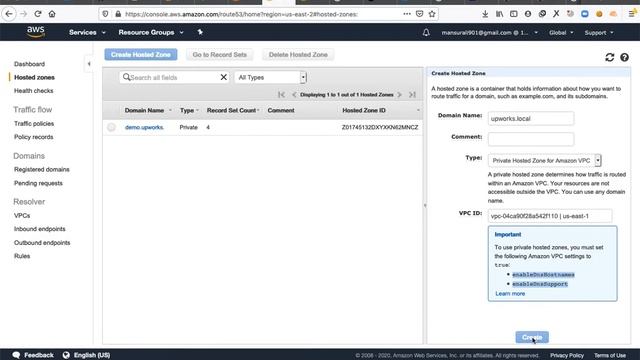Click the language globe icon
Viewport: 640px width, 360px height.
tap(66, 355)
